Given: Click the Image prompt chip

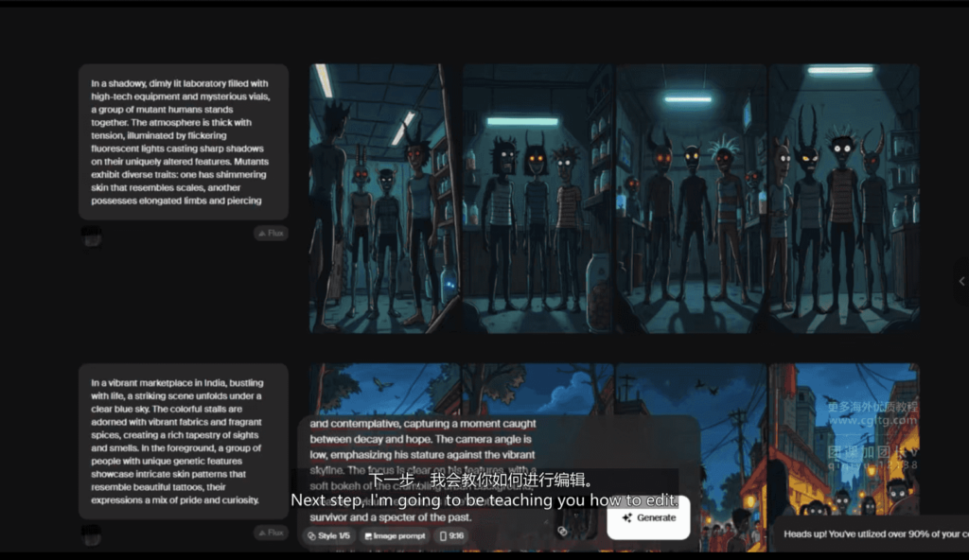Looking at the screenshot, I should (395, 536).
